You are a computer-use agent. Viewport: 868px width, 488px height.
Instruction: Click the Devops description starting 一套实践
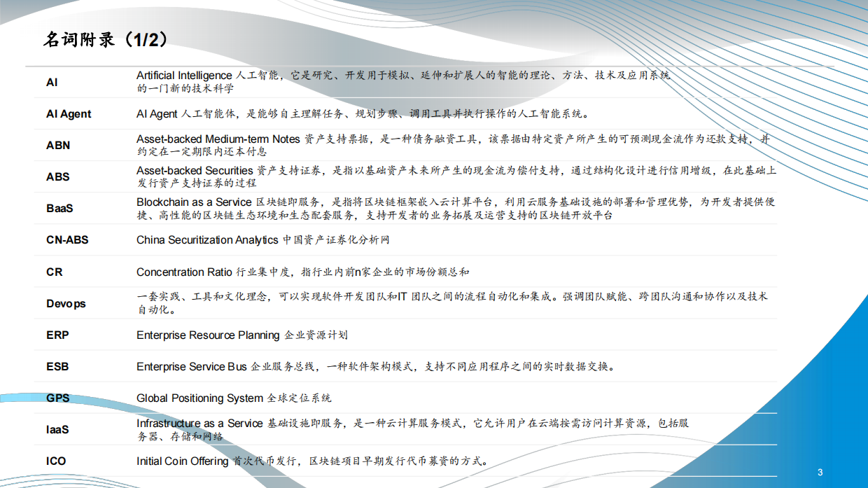pyautogui.click(x=452, y=303)
